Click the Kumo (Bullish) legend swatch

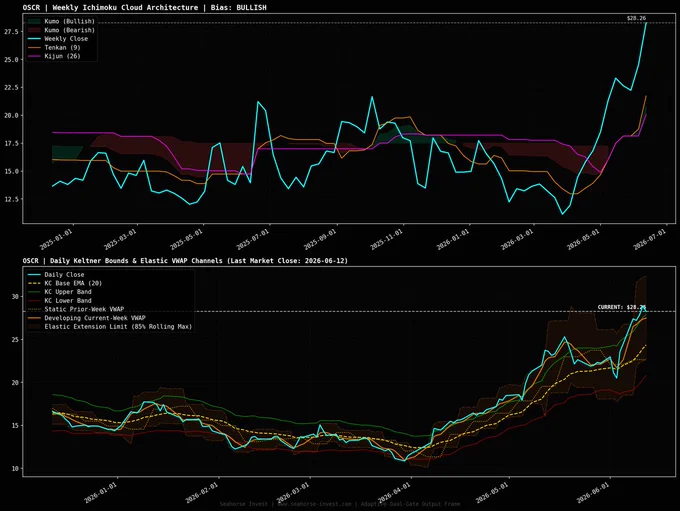tap(34, 21)
